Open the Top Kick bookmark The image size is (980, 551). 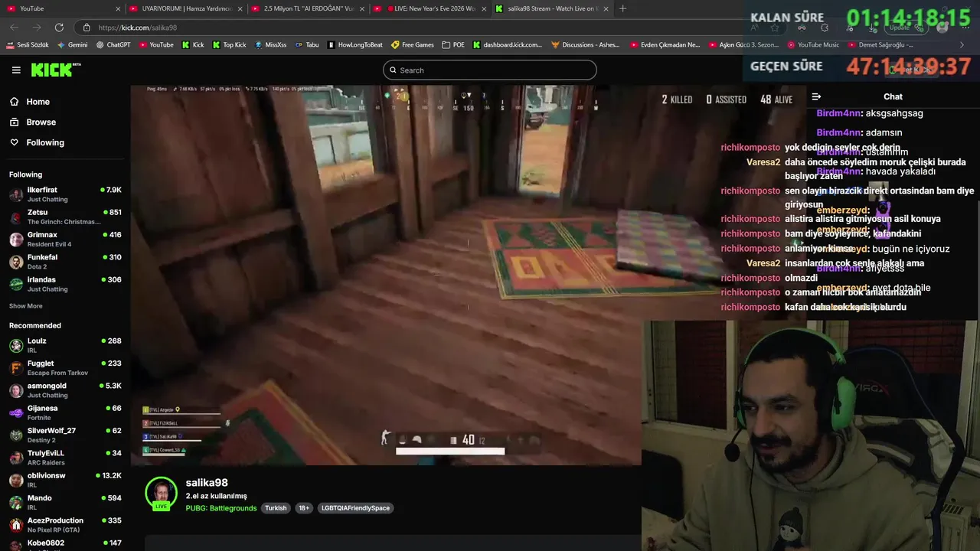pyautogui.click(x=229, y=45)
